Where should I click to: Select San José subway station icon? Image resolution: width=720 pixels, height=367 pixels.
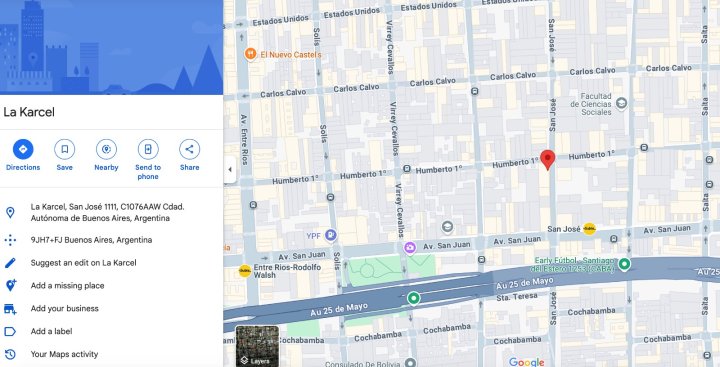(589, 229)
